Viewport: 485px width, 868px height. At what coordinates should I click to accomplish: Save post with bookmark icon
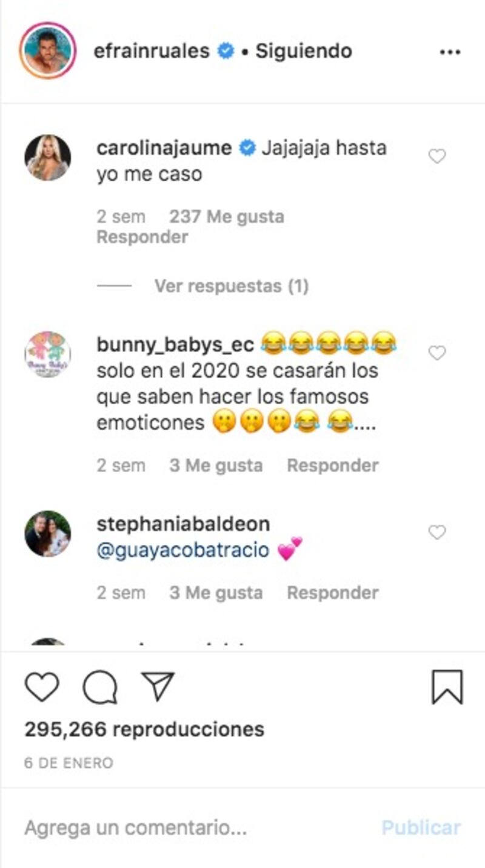tap(447, 687)
